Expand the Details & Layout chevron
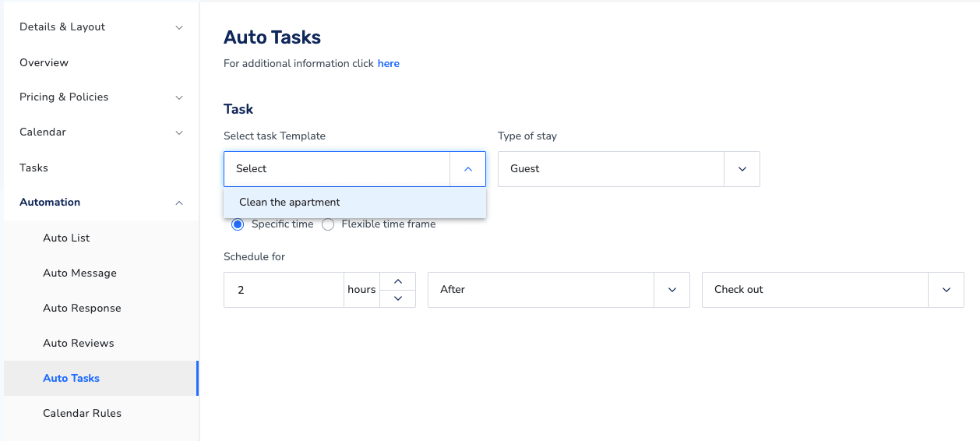The image size is (980, 441). click(x=179, y=27)
